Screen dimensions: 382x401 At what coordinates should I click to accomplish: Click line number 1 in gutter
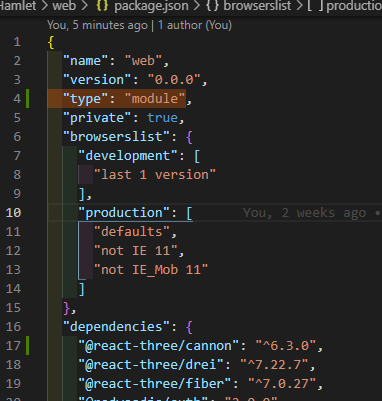pyautogui.click(x=17, y=42)
